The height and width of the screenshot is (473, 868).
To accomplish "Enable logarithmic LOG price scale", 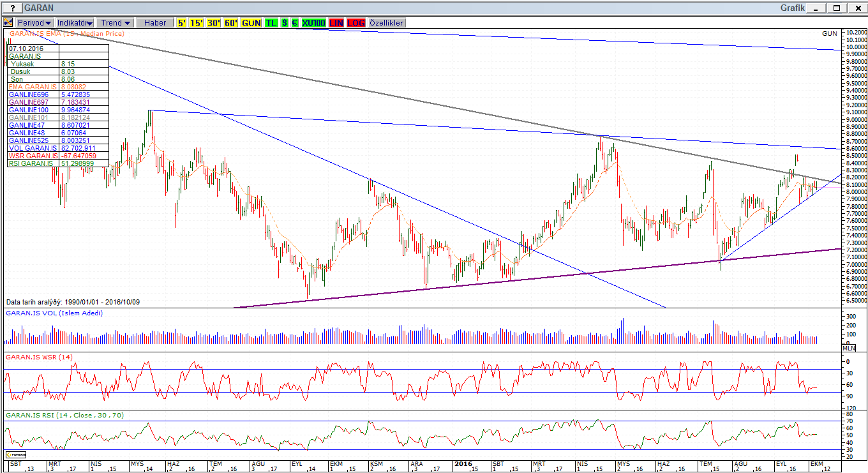I will [x=356, y=22].
